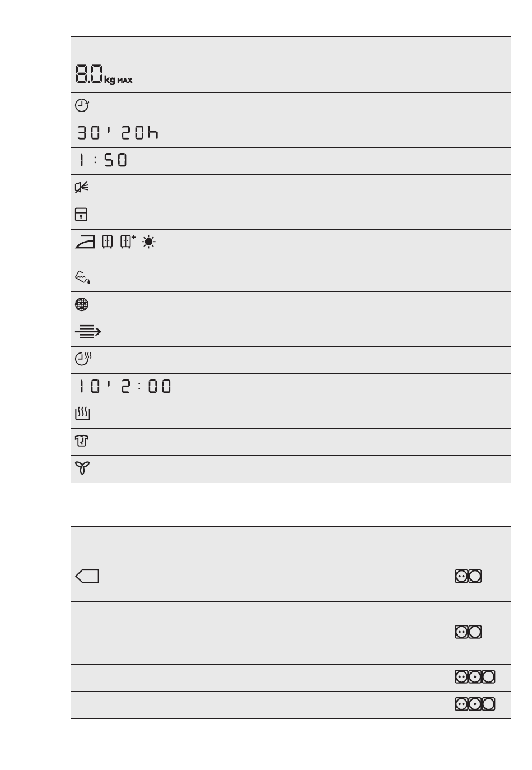Click the fabric label tag icon
Viewport: 532px width, 770px height.
87,576
